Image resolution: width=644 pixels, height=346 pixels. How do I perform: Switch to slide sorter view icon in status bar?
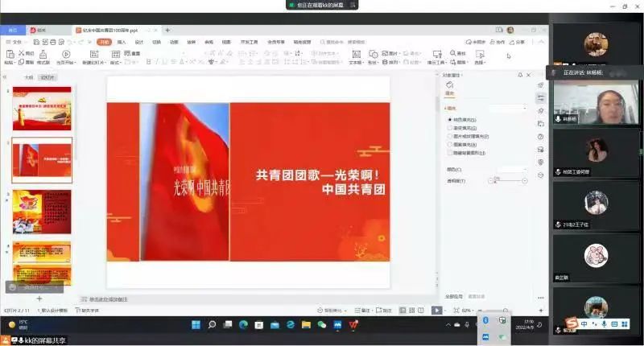[x=412, y=311]
